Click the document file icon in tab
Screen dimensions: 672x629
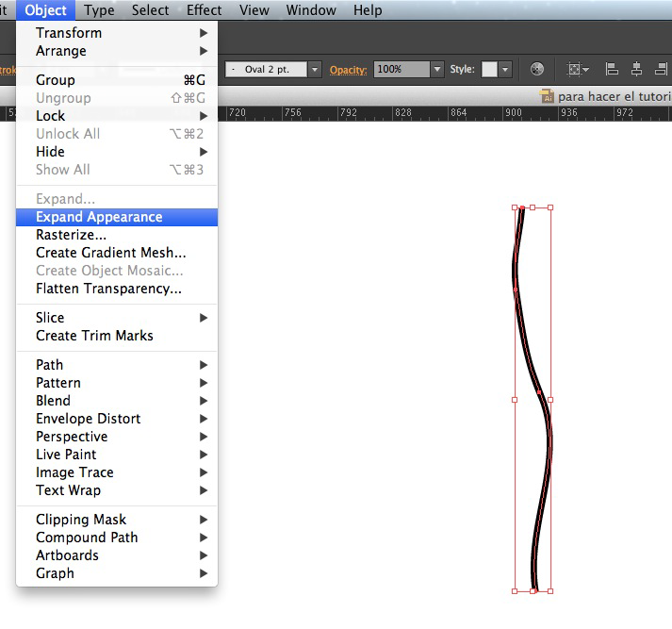pos(547,96)
